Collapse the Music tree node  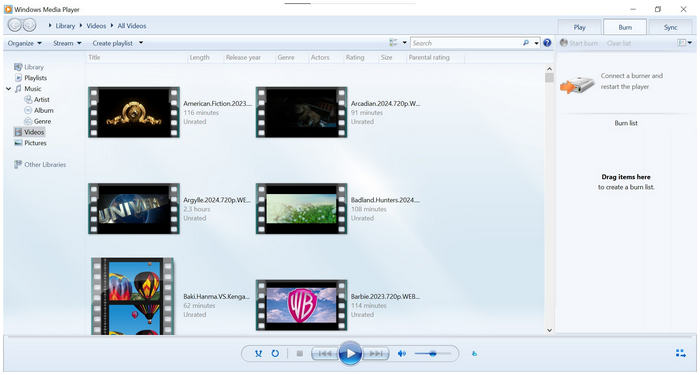[8, 88]
